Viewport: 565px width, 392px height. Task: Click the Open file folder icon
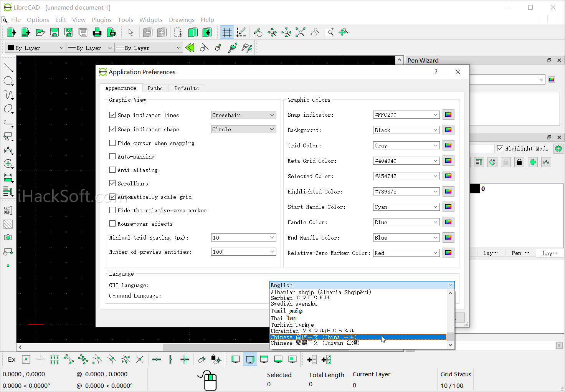[x=40, y=32]
